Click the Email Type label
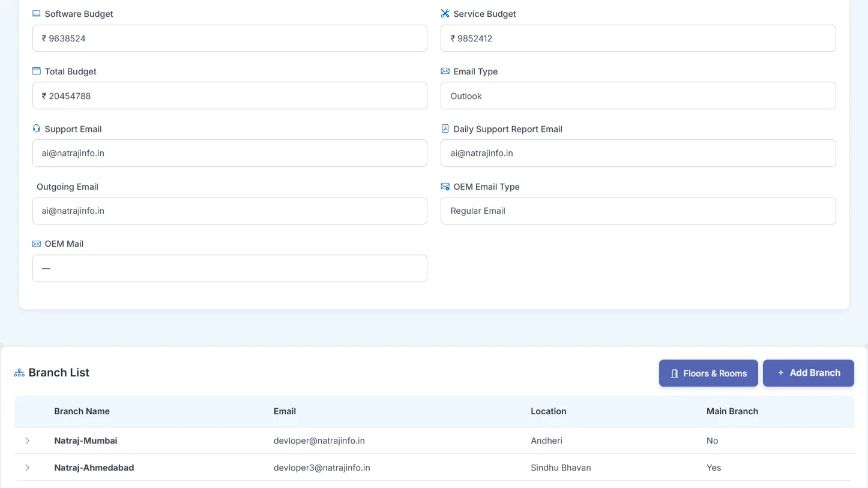This screenshot has height=488, width=868. click(x=475, y=71)
